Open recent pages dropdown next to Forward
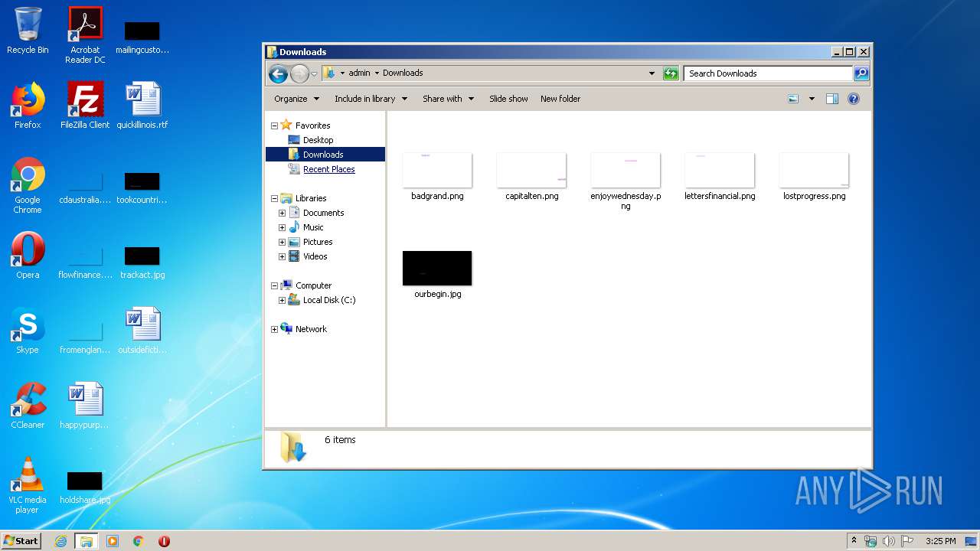 pos(314,74)
